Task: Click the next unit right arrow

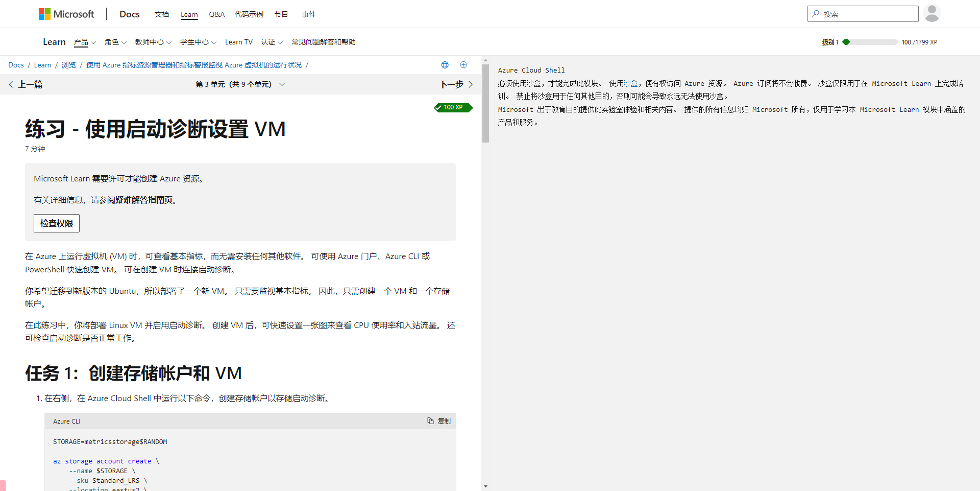Action: [471, 84]
